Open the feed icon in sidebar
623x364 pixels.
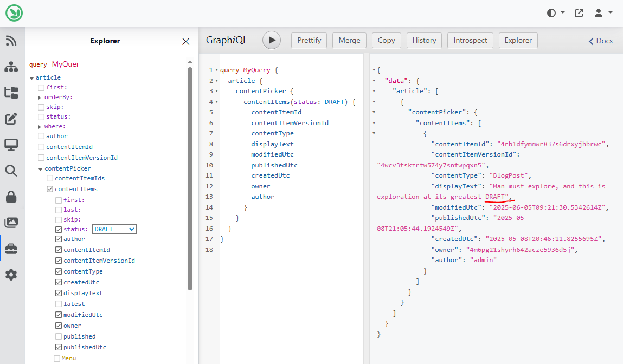(11, 41)
